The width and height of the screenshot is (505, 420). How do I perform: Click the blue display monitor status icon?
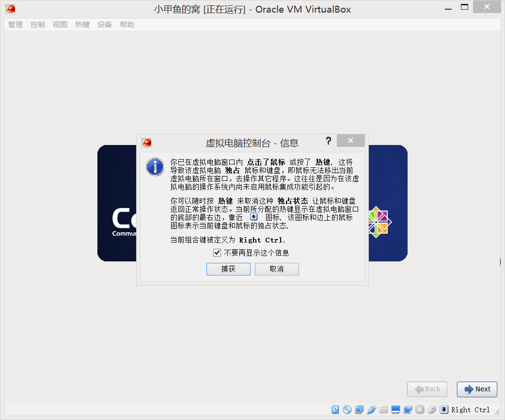point(396,410)
